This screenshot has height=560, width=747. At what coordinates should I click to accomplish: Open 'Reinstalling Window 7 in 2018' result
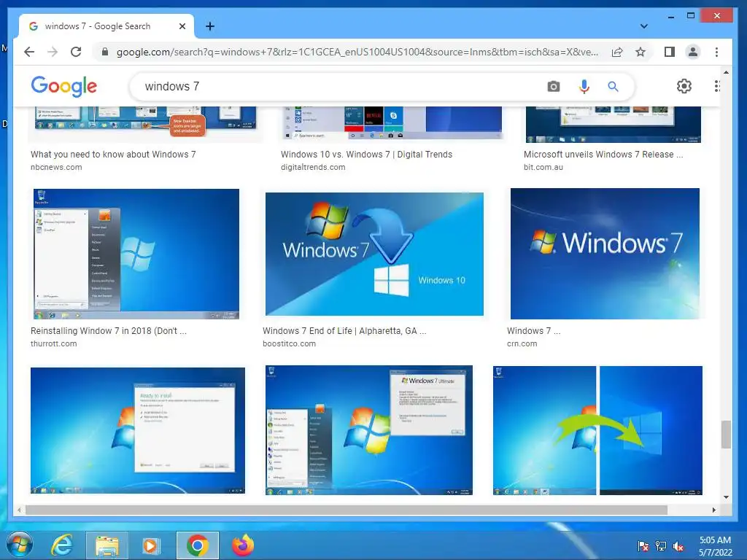click(x=109, y=330)
